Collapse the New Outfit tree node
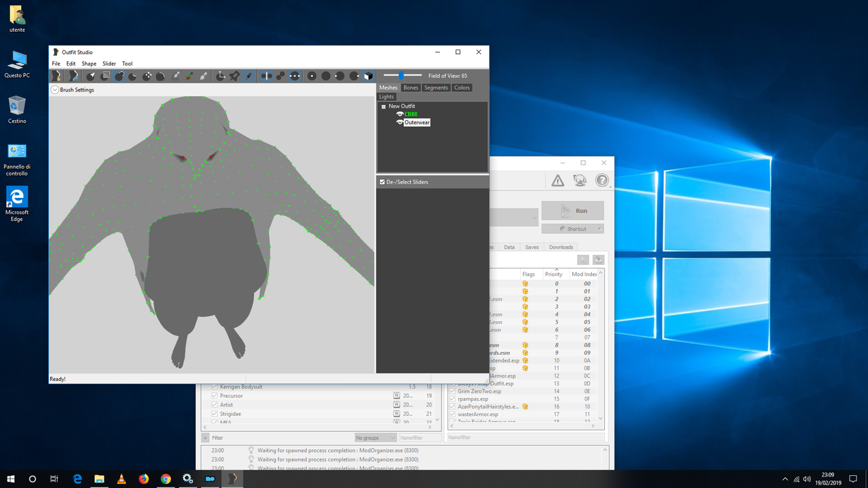This screenshot has height=488, width=868. [384, 106]
